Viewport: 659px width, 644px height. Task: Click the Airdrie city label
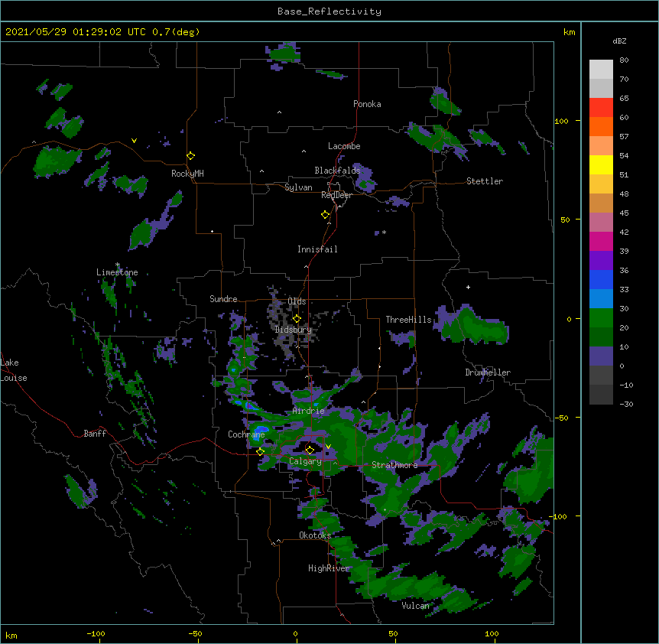309,411
